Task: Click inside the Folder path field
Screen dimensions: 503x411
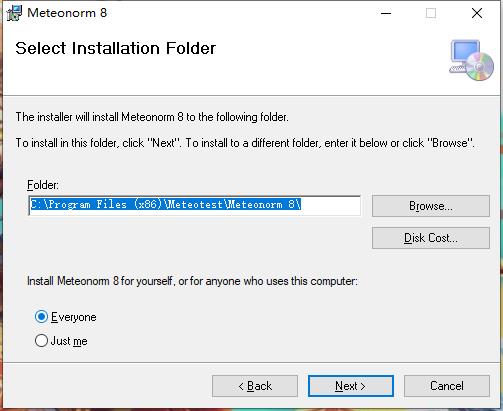Action: click(x=195, y=205)
